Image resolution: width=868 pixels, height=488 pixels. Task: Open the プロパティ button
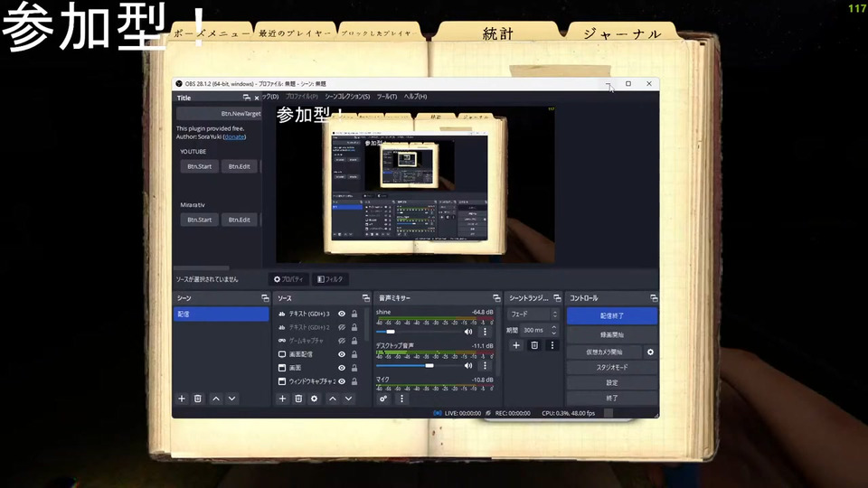point(288,279)
